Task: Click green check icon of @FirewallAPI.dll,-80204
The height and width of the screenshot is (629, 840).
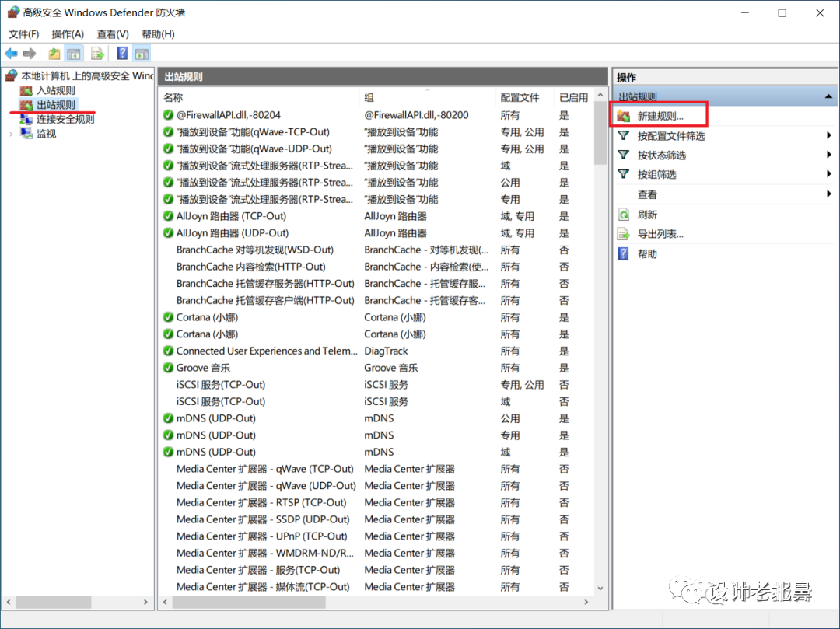Action: [x=168, y=115]
